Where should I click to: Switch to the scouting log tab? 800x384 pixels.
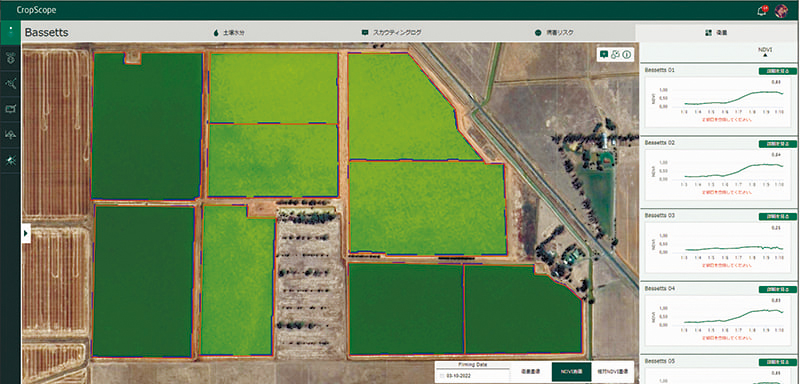point(392,32)
